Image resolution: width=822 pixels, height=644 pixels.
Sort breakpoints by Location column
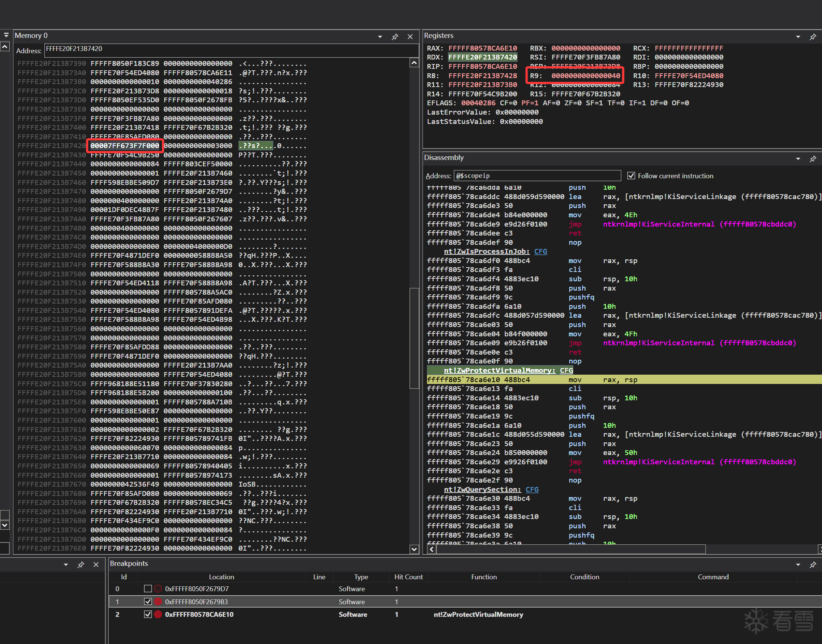click(222, 577)
